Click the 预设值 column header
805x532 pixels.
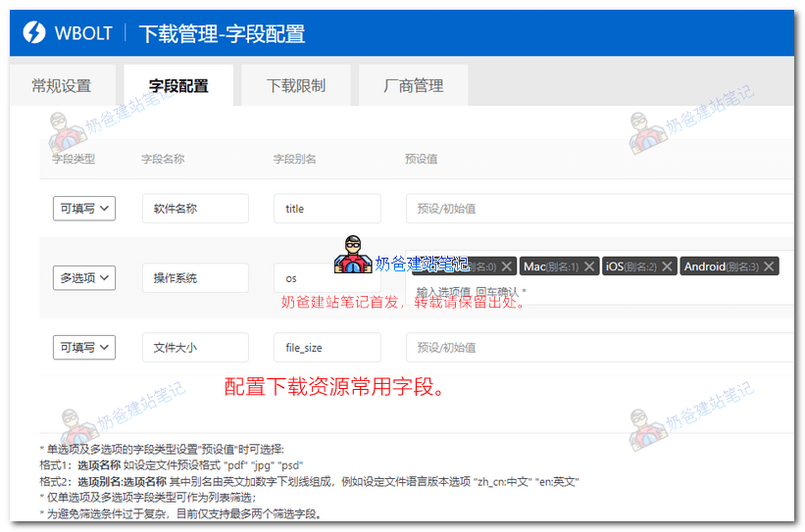pos(421,159)
